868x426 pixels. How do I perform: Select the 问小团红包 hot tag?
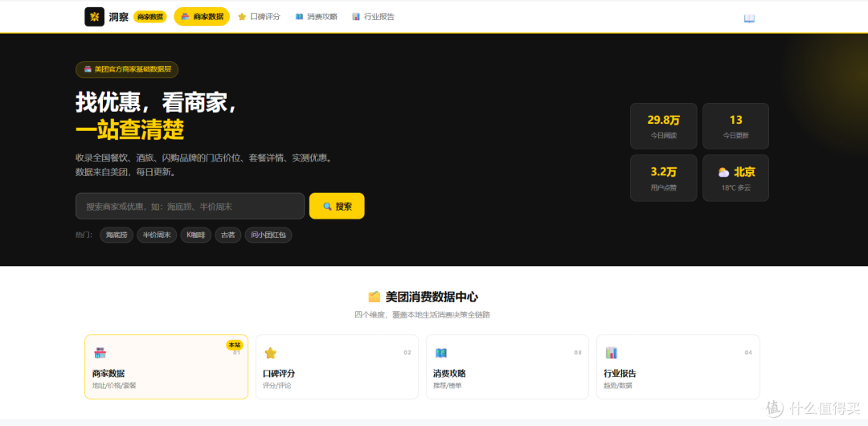[x=268, y=235]
